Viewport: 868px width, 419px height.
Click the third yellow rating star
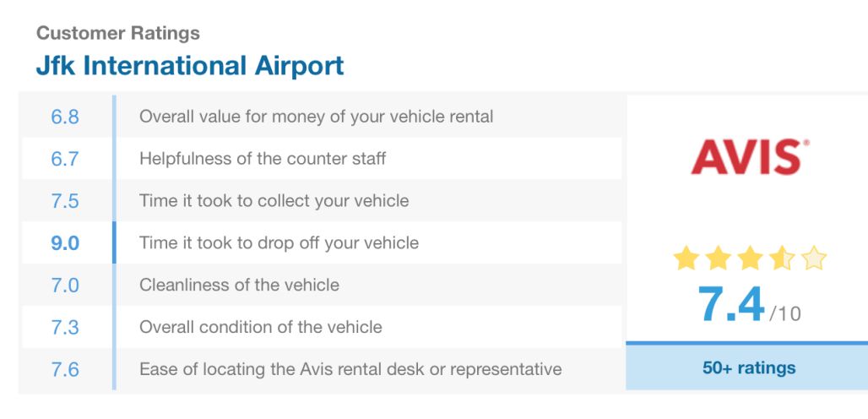point(750,258)
